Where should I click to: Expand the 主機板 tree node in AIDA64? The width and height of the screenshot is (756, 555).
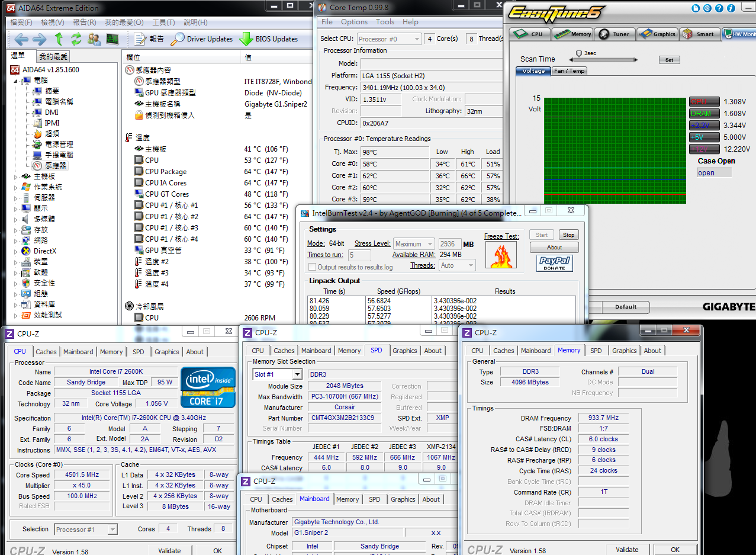pyautogui.click(x=16, y=177)
